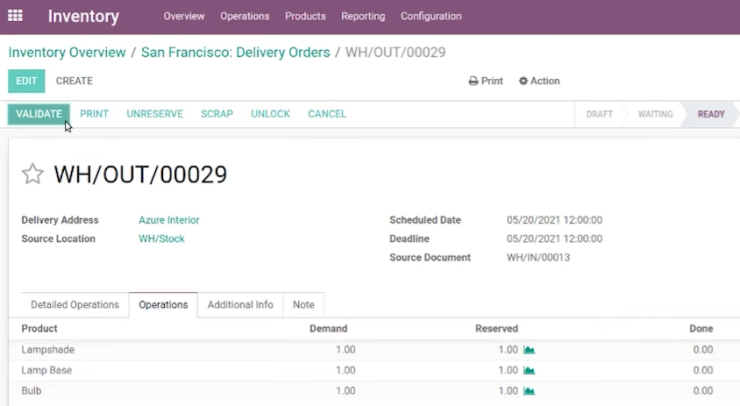
Task: Click the Print printer icon
Action: pos(473,81)
